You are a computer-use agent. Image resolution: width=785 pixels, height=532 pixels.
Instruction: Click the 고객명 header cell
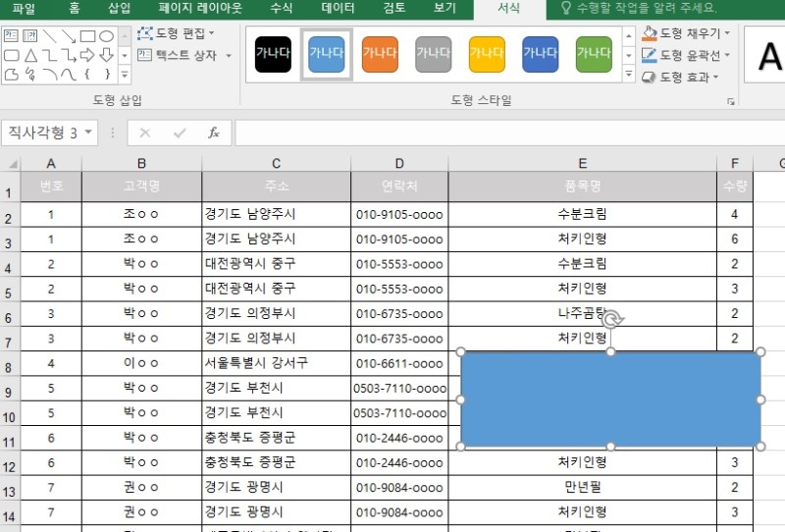(x=141, y=186)
